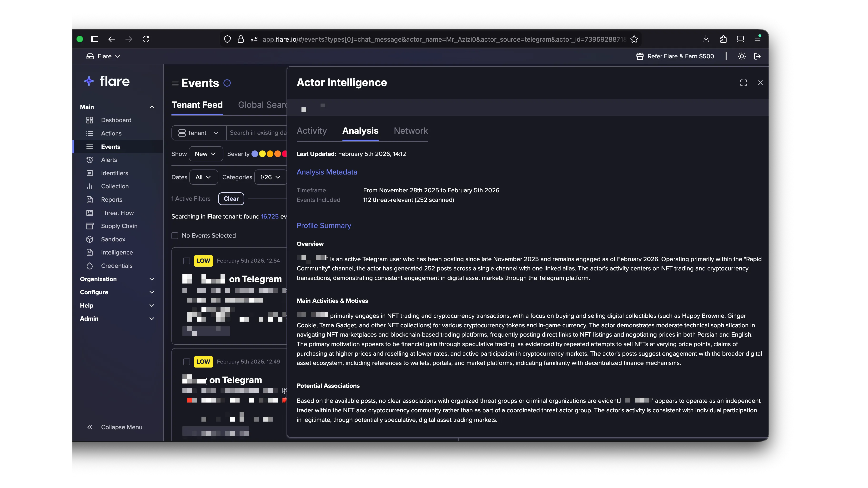
Task: Open Threat Flow
Action: tap(117, 213)
